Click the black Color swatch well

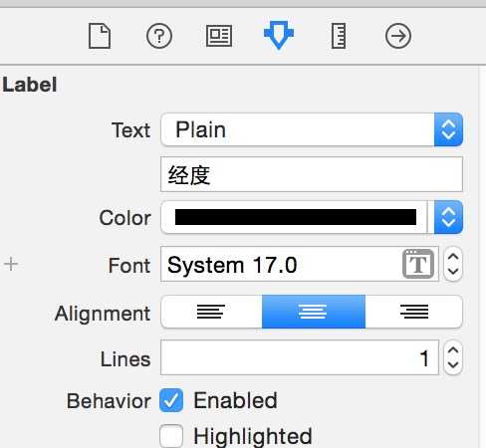(x=296, y=217)
